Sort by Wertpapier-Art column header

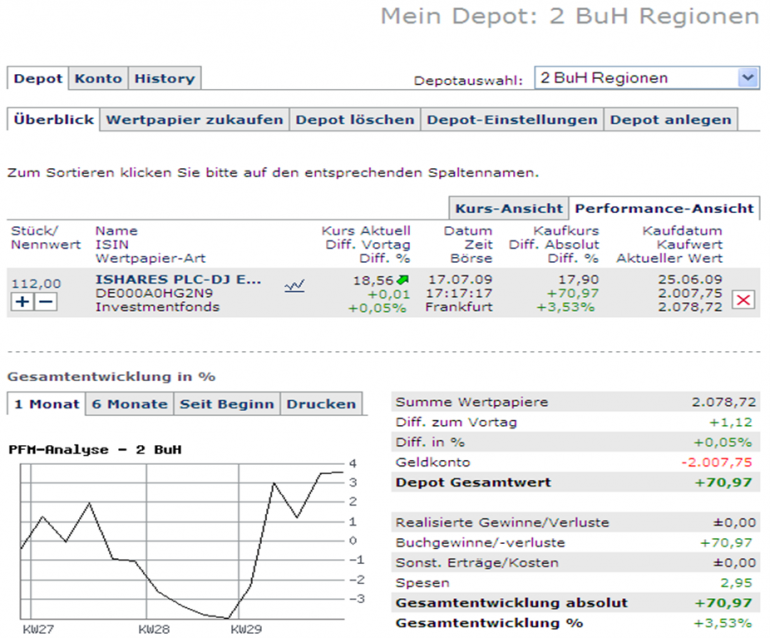coord(150,258)
